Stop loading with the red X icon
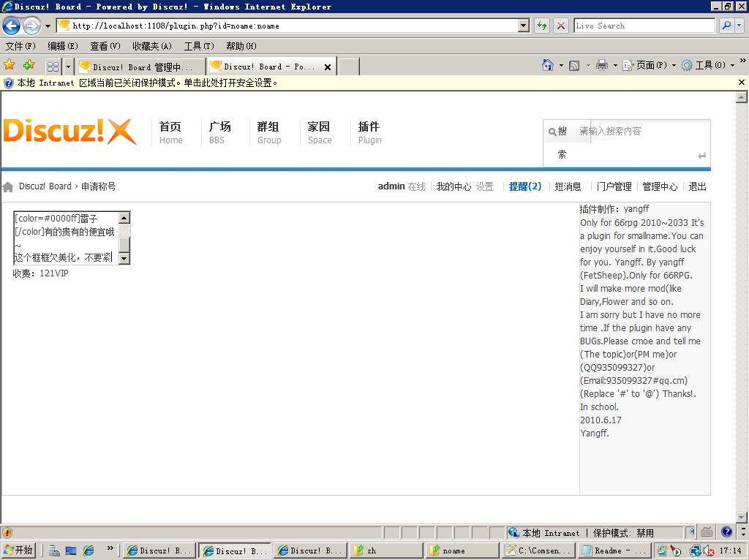 (x=561, y=26)
